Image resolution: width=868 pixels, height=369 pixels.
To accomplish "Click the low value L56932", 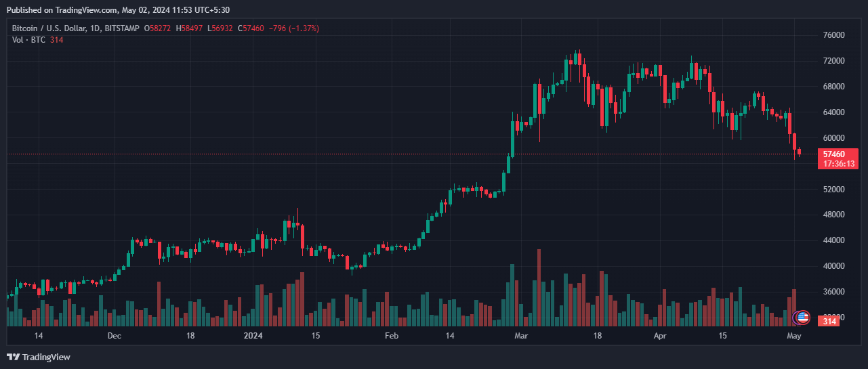I will coord(221,28).
